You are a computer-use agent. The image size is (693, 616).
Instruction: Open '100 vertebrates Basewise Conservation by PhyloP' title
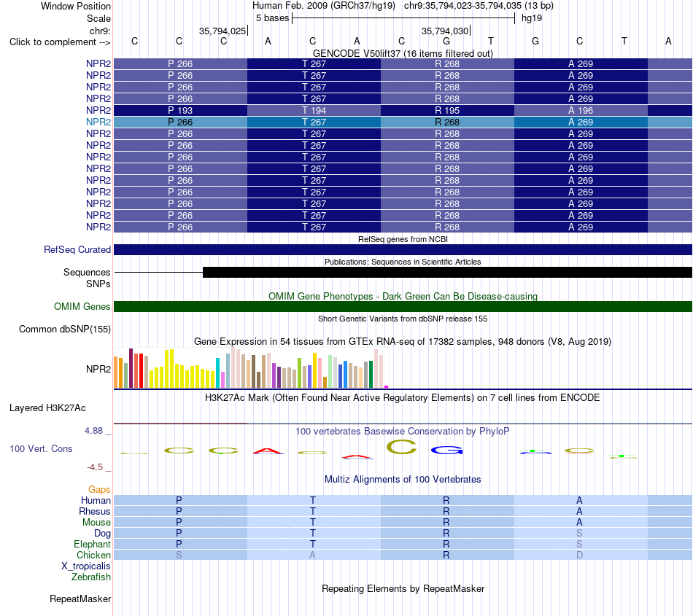point(403,431)
